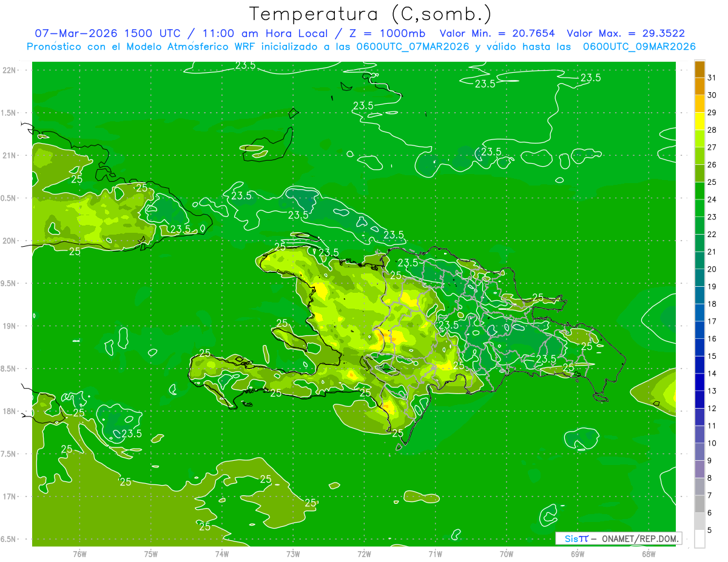Screen dimensions: 728x562
Task: Click the '18N' latitude axis label
Action: coord(10,411)
